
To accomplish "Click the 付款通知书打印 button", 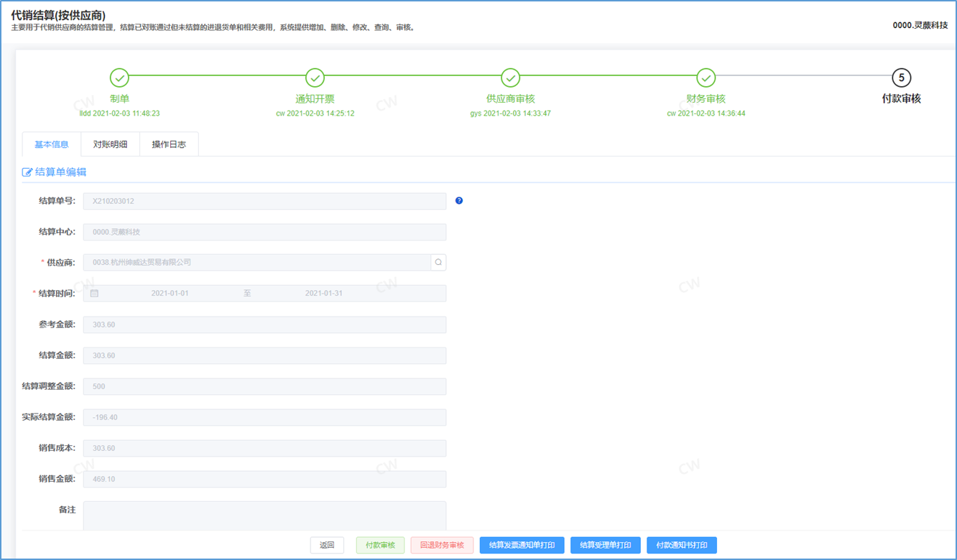I will point(682,545).
